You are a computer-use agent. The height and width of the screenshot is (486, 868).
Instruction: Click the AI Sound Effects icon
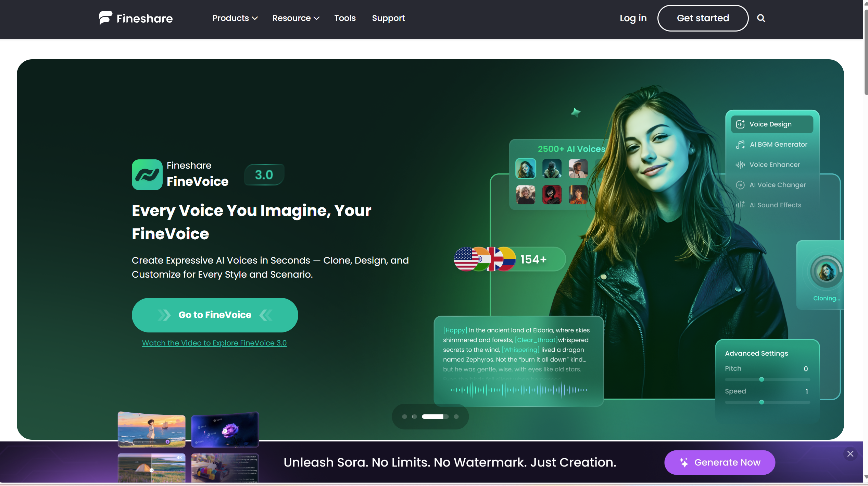(x=740, y=205)
